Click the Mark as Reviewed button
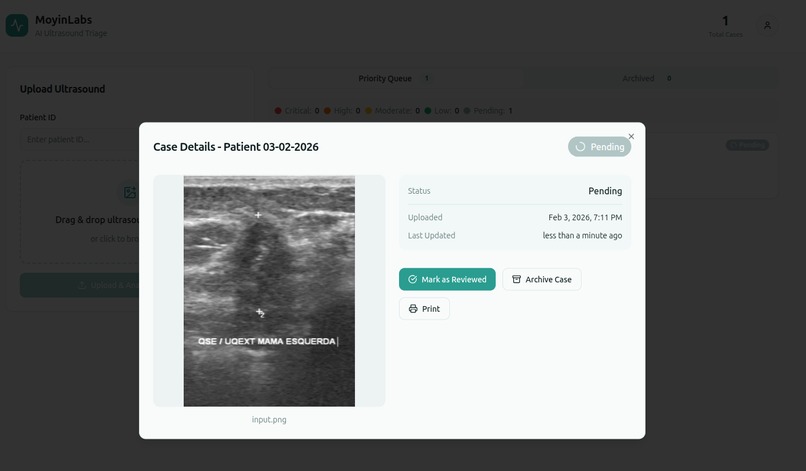Image resolution: width=806 pixels, height=471 pixels. pos(447,279)
